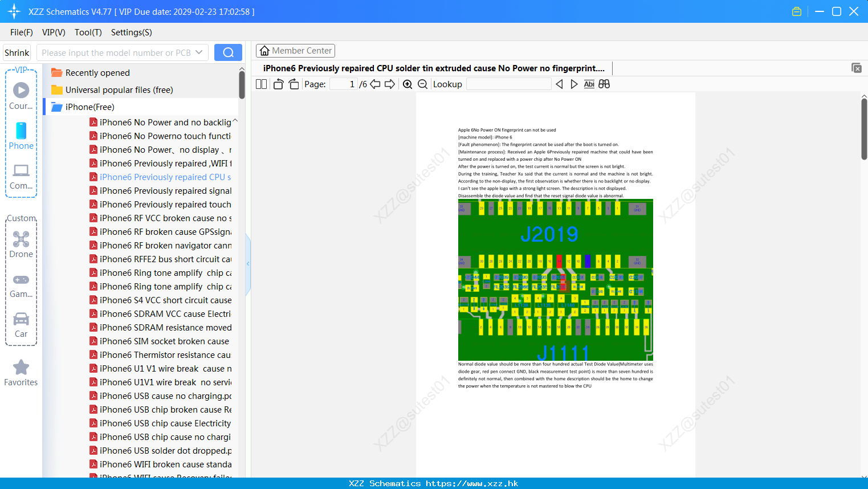The image size is (868, 489).
Task: Open iPhone6 RFFE2 bus short circuit file
Action: [x=160, y=259]
